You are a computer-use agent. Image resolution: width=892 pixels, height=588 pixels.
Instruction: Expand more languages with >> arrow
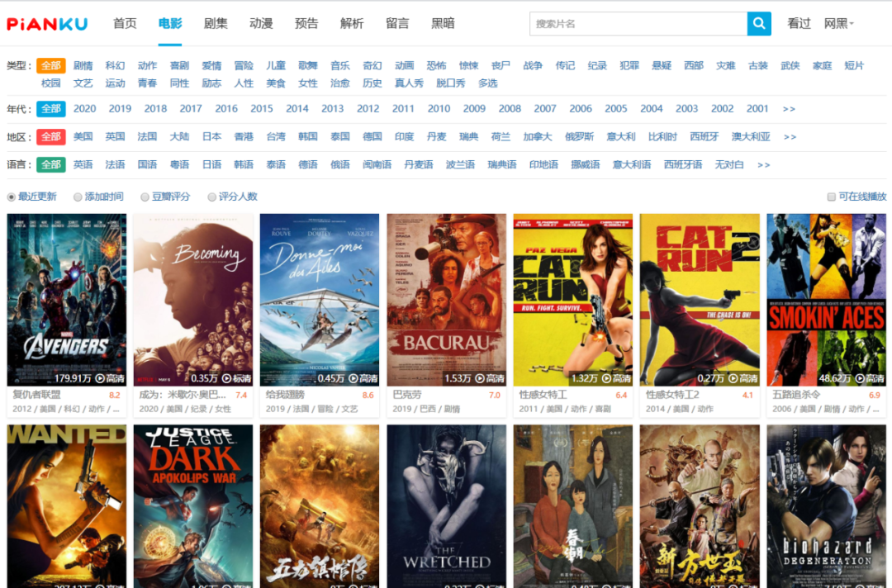tap(763, 165)
